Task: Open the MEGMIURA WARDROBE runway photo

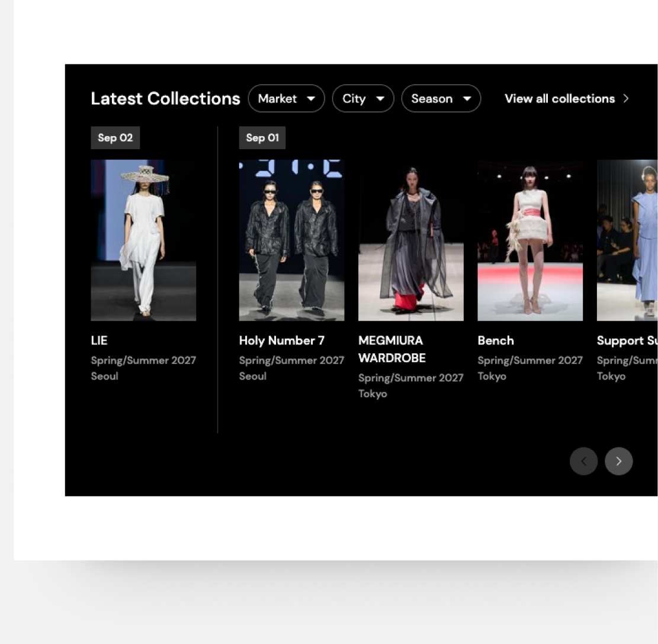Action: click(x=411, y=240)
